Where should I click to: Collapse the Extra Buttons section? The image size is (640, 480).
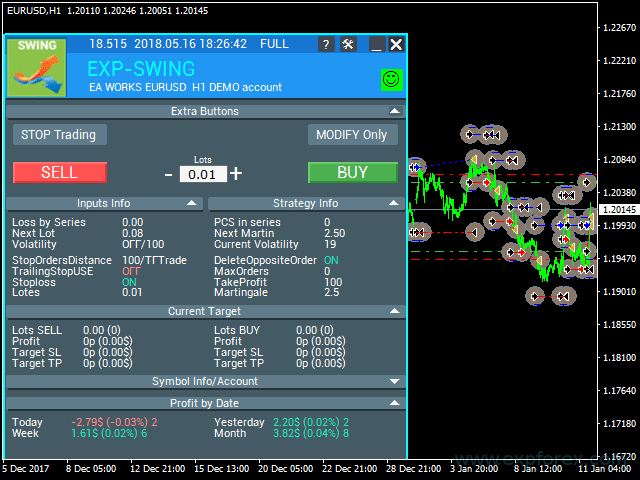[x=394, y=111]
